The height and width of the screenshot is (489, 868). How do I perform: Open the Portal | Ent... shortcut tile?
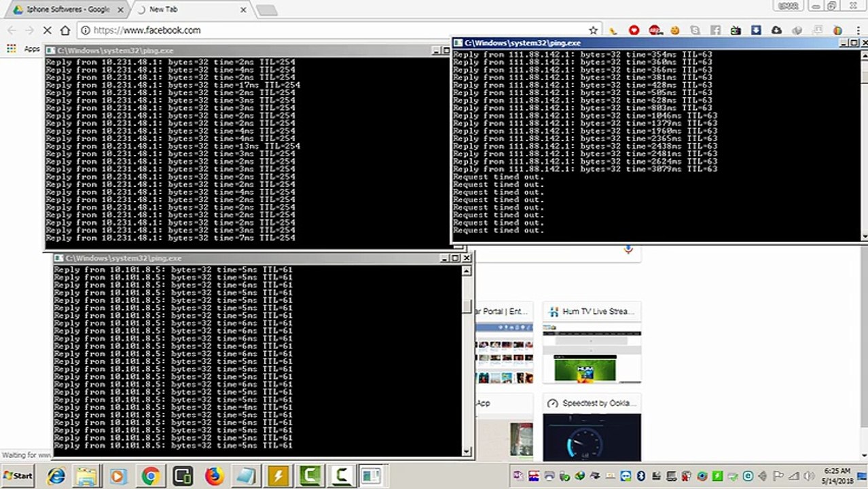(x=504, y=344)
